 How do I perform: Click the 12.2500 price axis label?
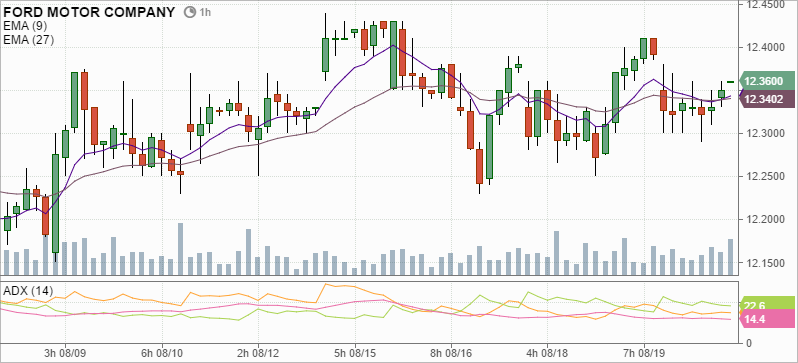764,177
